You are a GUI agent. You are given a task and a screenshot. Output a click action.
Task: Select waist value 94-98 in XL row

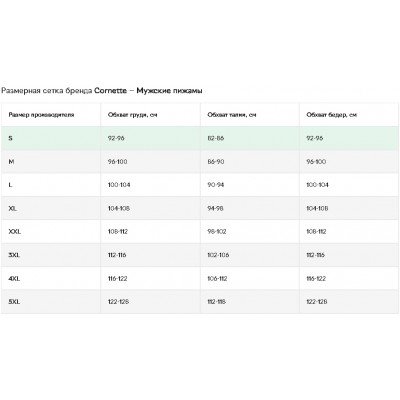215,208
